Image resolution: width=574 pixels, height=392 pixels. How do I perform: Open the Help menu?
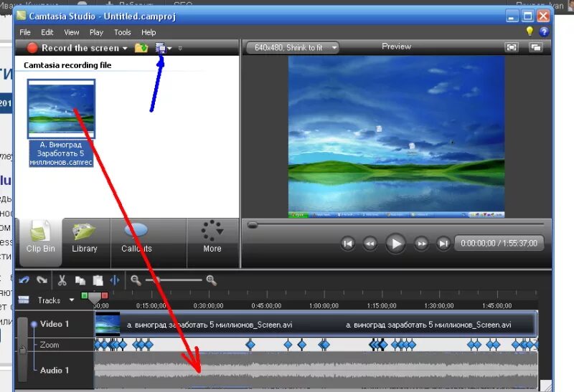click(x=149, y=32)
